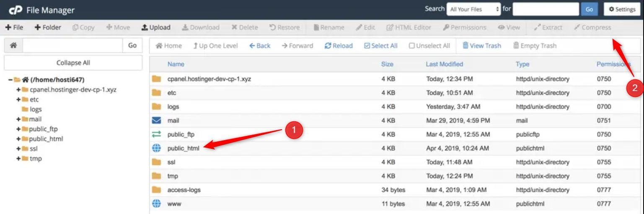Sort by the Name column header
644x214 pixels.
click(x=176, y=64)
